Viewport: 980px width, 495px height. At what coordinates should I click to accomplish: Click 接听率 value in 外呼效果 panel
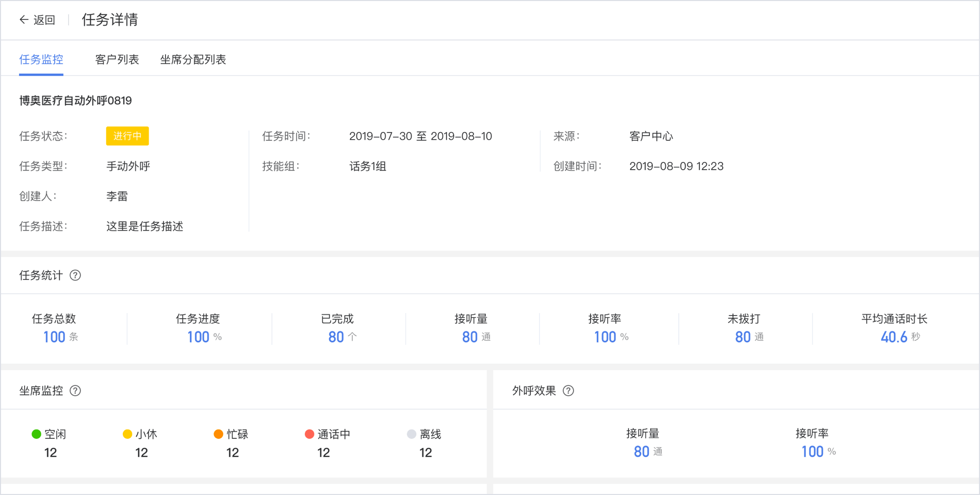[x=812, y=452]
